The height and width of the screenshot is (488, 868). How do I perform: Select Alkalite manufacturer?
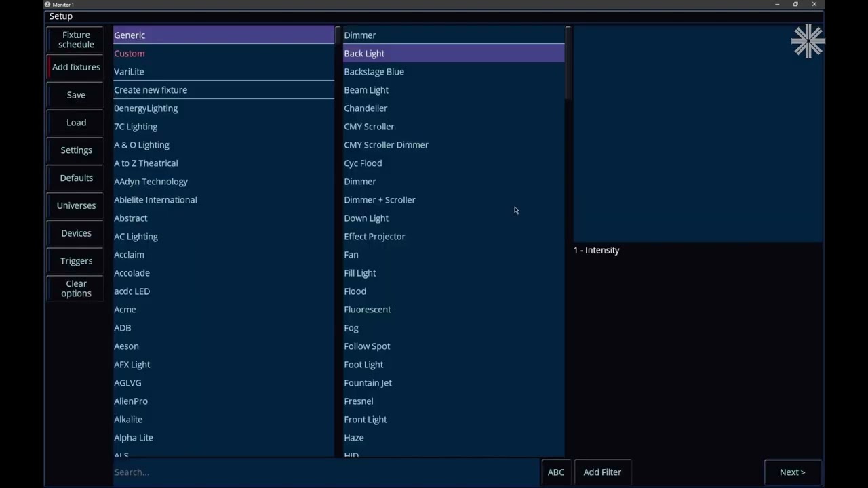[224, 420]
